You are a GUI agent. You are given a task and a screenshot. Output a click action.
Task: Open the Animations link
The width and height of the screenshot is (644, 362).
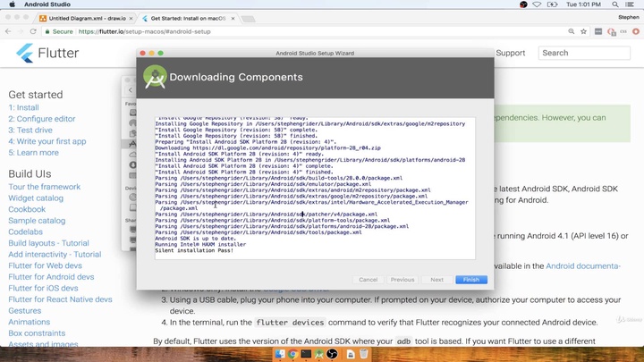click(30, 322)
